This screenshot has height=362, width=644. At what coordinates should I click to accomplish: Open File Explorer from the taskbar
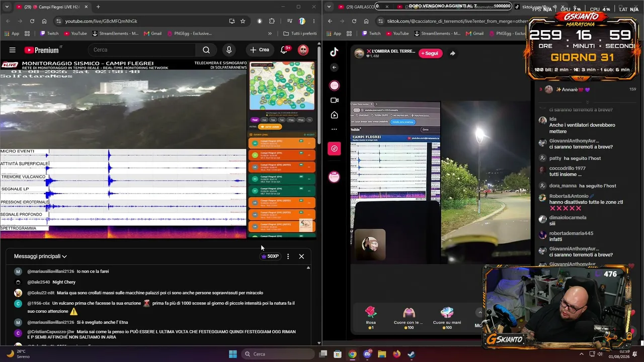click(382, 354)
